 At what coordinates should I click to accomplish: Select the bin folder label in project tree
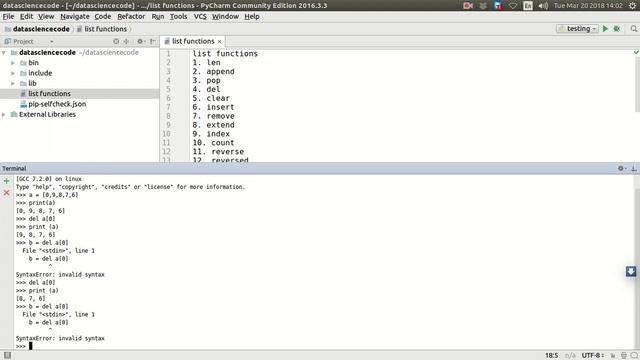pyautogui.click(x=33, y=63)
